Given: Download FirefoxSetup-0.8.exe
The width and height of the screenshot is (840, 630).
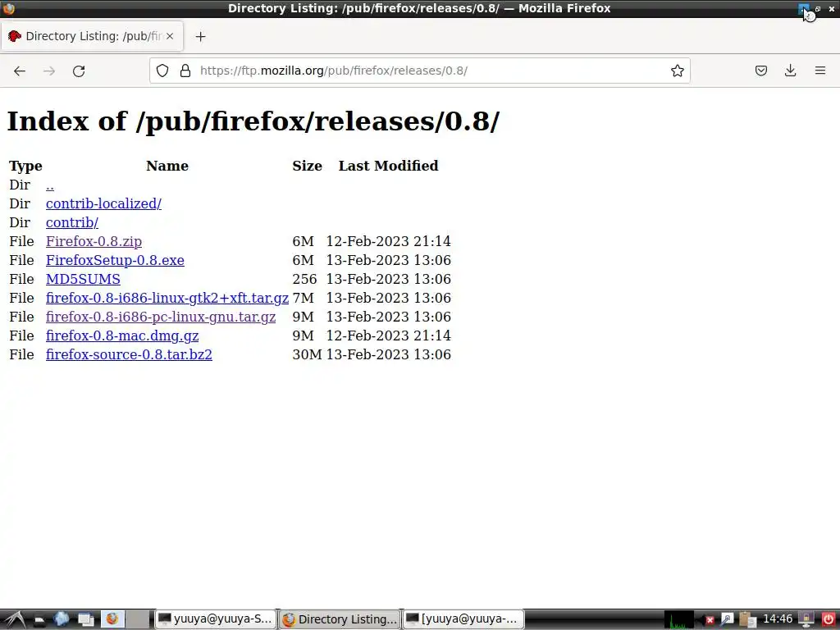Looking at the screenshot, I should [115, 260].
